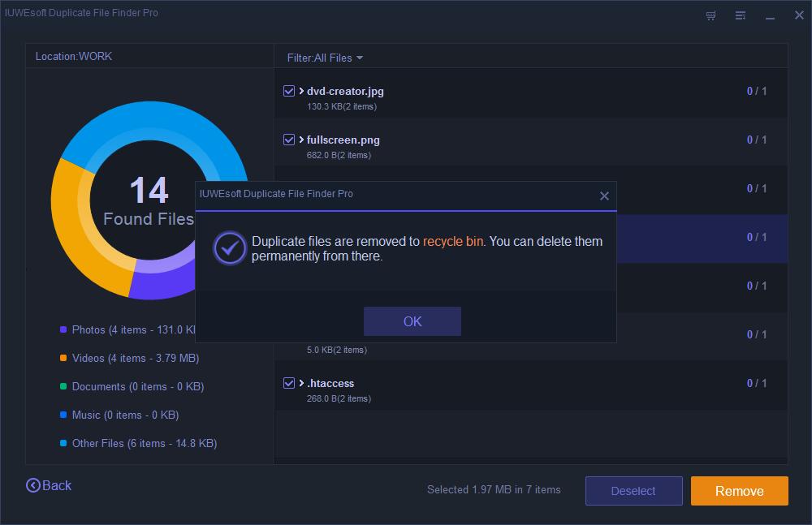This screenshot has width=812, height=525.
Task: Select Other Files category in the legend
Action: [144, 443]
